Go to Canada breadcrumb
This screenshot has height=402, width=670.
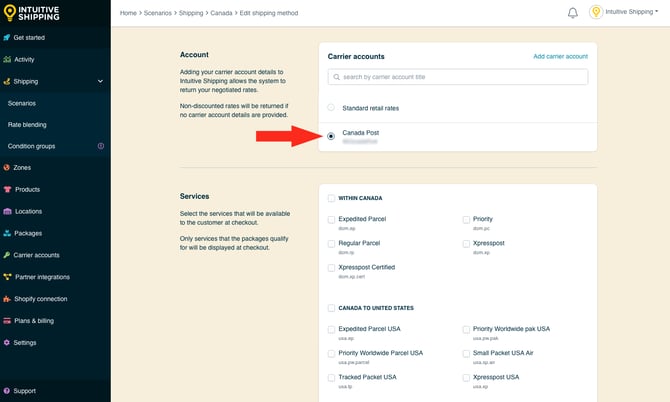tap(221, 13)
